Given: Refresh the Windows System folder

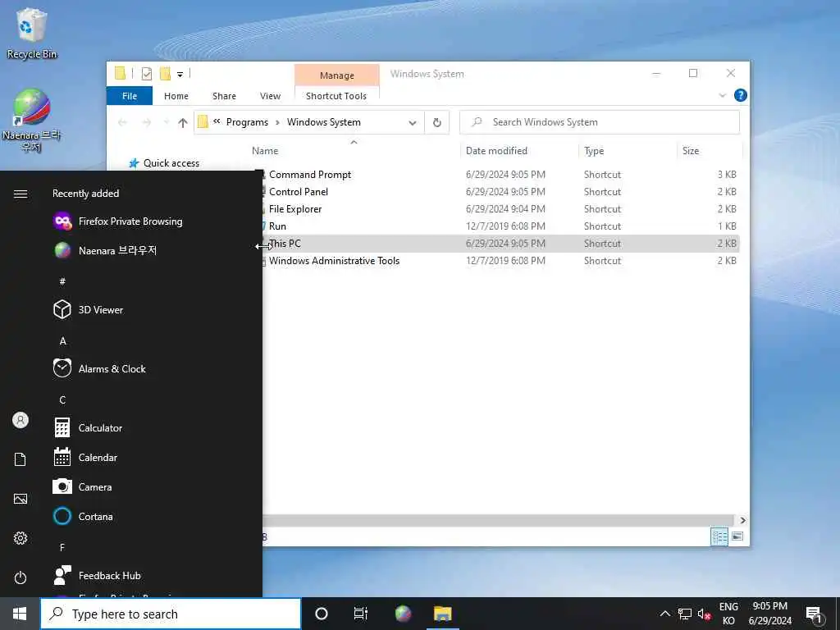Looking at the screenshot, I should (437, 123).
